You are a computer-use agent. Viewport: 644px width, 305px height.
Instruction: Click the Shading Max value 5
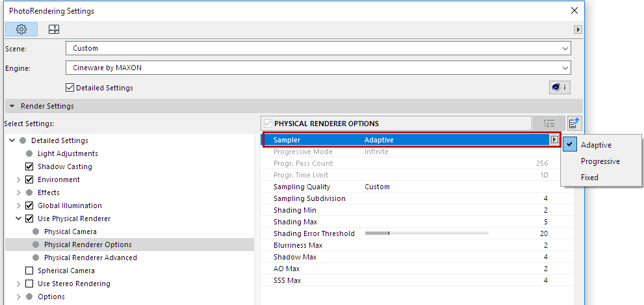pyautogui.click(x=546, y=222)
